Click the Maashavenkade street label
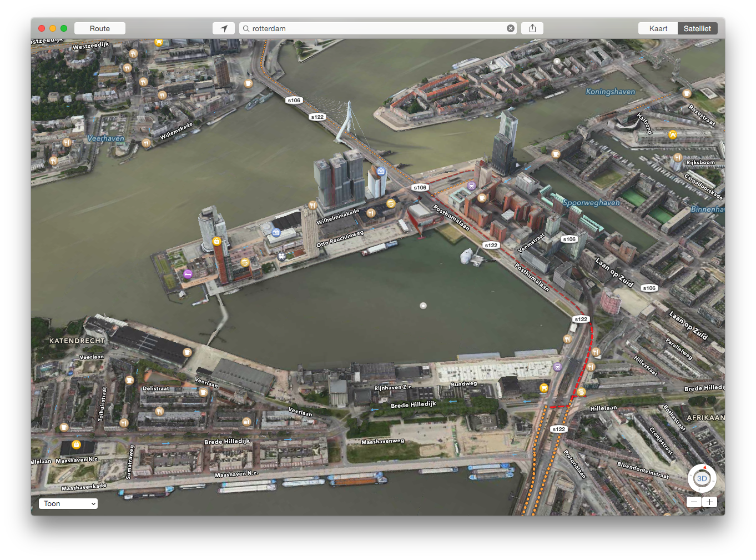The width and height of the screenshot is (756, 560). [84, 487]
